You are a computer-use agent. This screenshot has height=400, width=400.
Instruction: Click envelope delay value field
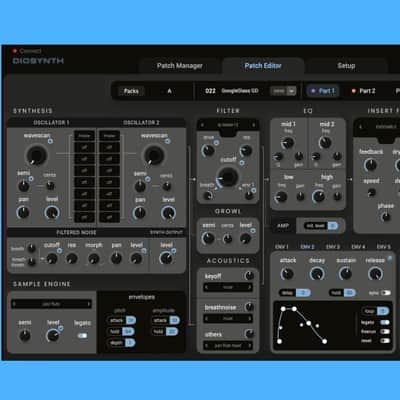point(303,293)
